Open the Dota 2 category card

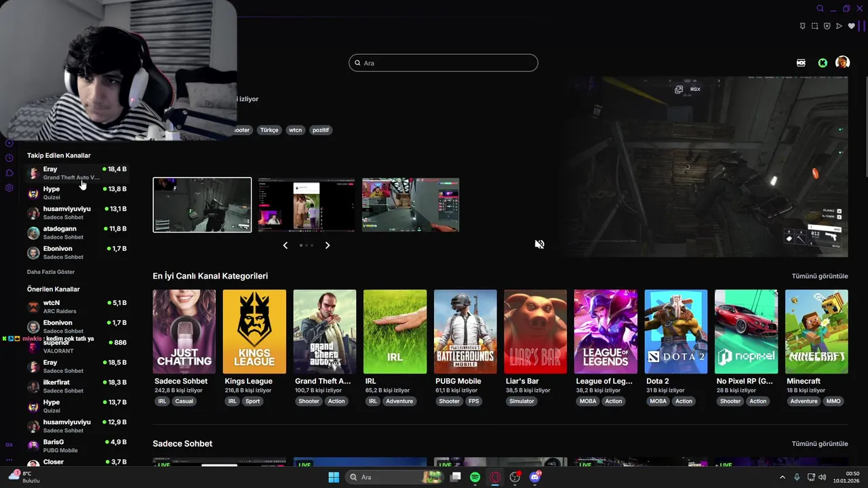click(x=676, y=331)
